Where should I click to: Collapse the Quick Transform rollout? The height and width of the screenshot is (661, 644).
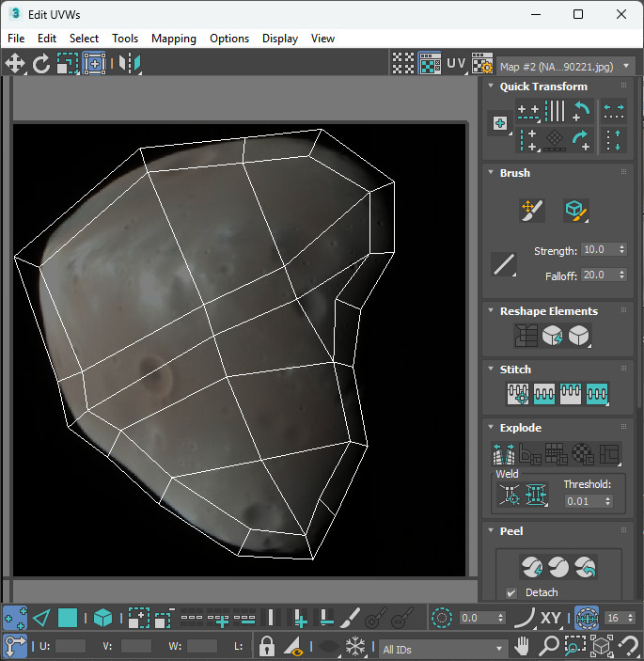(x=491, y=86)
